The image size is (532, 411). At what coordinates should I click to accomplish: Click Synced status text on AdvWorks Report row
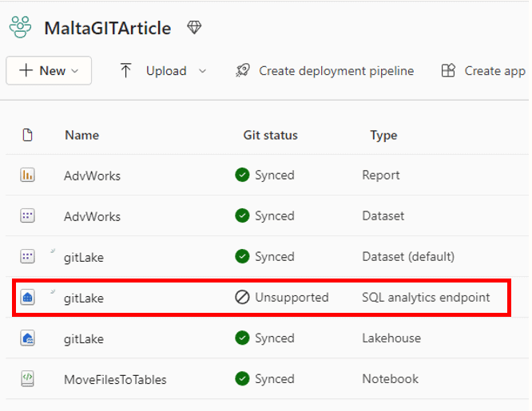[x=275, y=176]
